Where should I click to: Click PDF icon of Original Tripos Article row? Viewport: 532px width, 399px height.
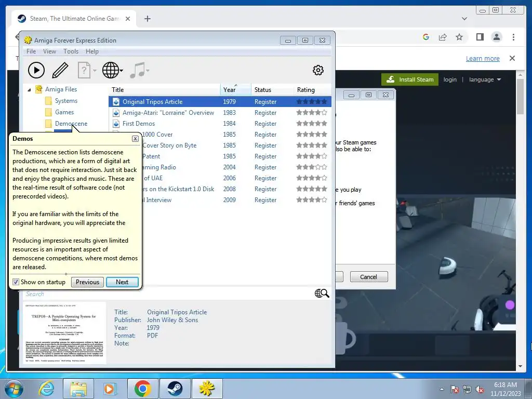116,101
